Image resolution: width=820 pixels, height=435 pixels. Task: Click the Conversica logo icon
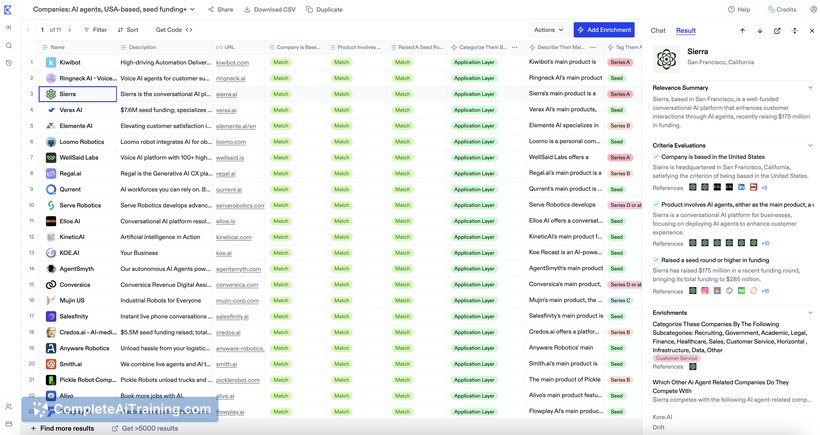[x=51, y=284]
